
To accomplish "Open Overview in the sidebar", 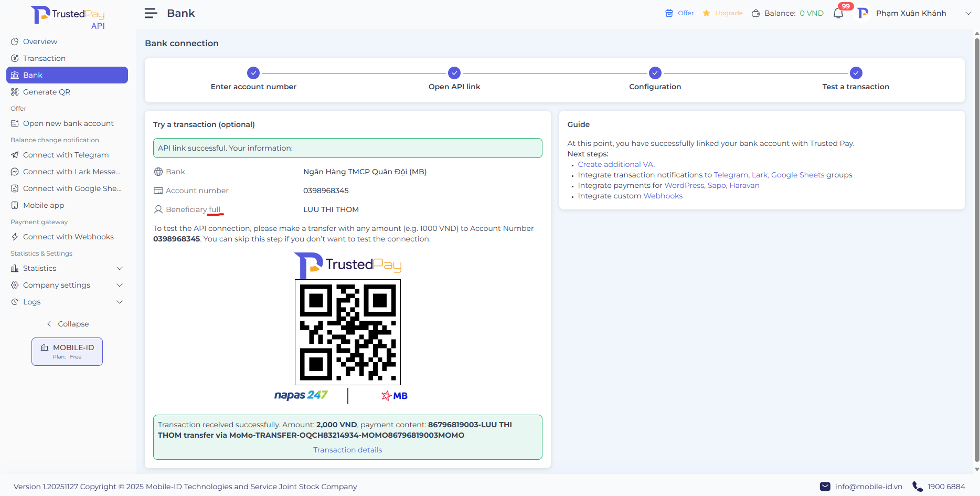I will pos(67,41).
